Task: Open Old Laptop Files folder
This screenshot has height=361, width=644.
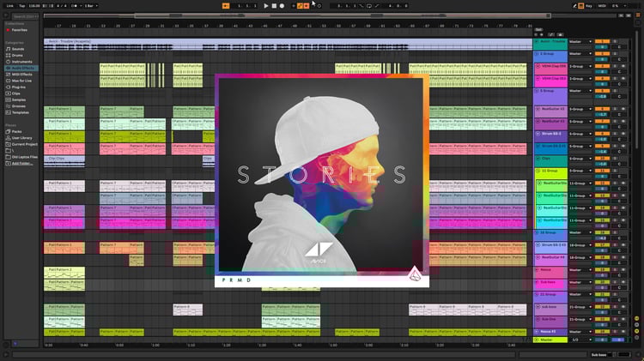Action: pos(24,157)
